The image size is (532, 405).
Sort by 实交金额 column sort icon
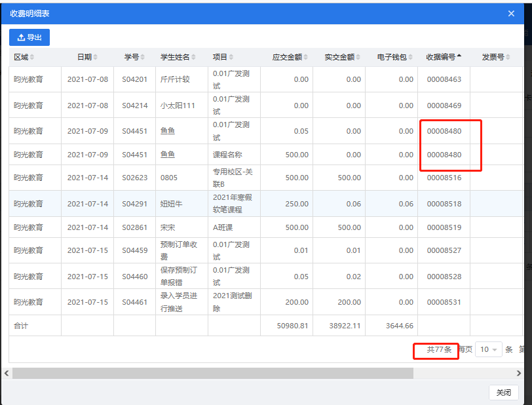(358, 57)
